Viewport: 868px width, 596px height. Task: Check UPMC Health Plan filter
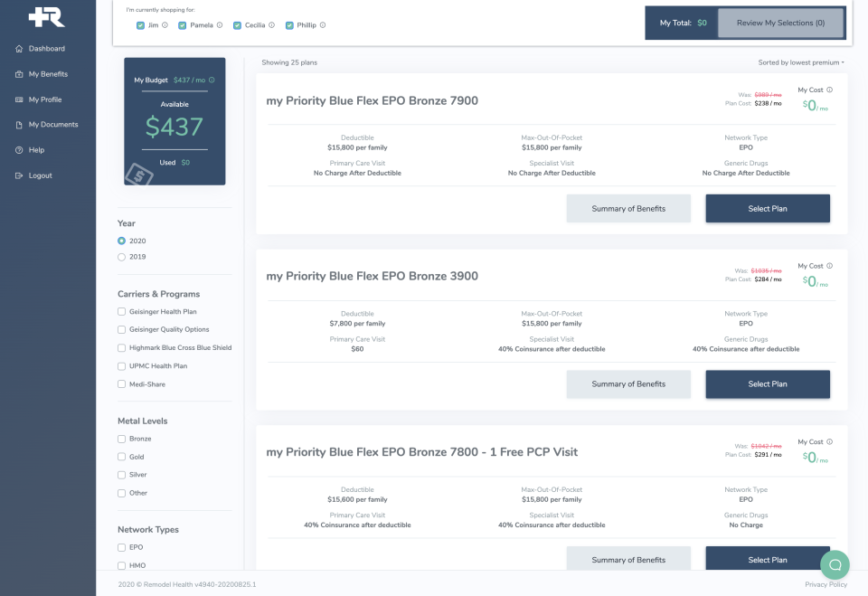(x=122, y=366)
